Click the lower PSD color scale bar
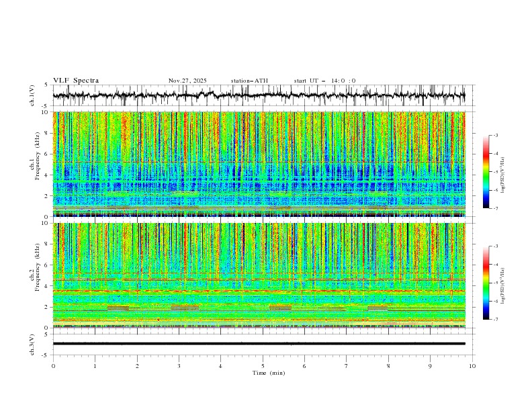This screenshot has height=411, width=532. pos(486,283)
